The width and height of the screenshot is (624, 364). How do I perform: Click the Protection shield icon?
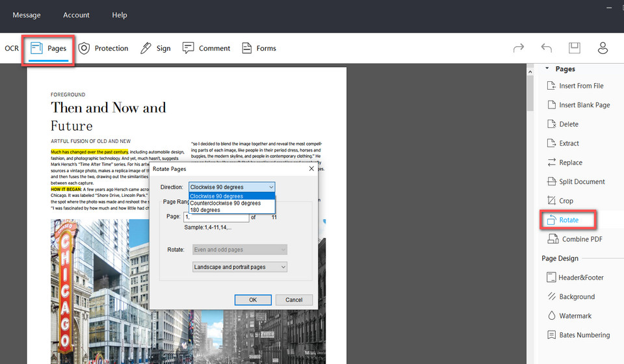tap(84, 48)
